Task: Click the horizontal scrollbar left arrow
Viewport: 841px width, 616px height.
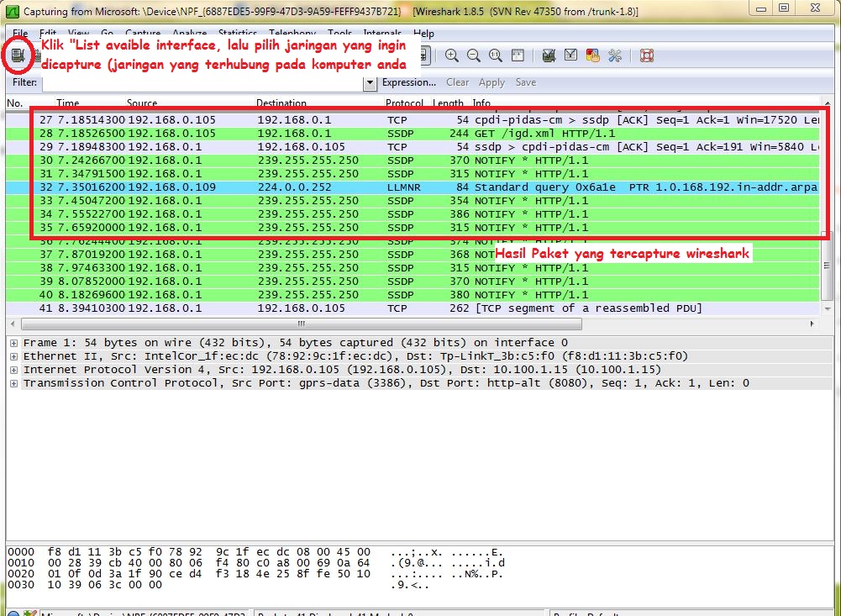Action: (x=13, y=324)
